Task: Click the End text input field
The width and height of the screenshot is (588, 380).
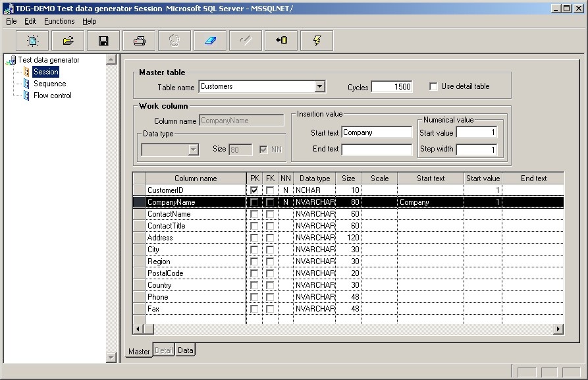Action: (376, 149)
